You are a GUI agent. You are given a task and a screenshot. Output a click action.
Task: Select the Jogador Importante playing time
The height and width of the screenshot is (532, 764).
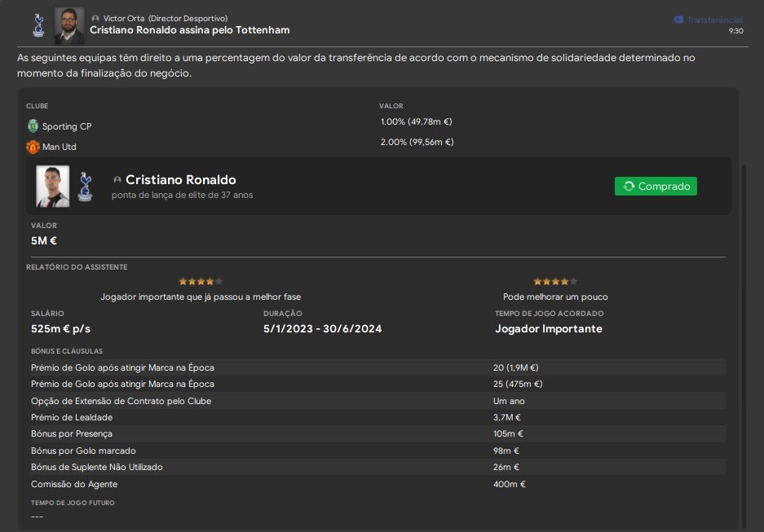click(549, 329)
